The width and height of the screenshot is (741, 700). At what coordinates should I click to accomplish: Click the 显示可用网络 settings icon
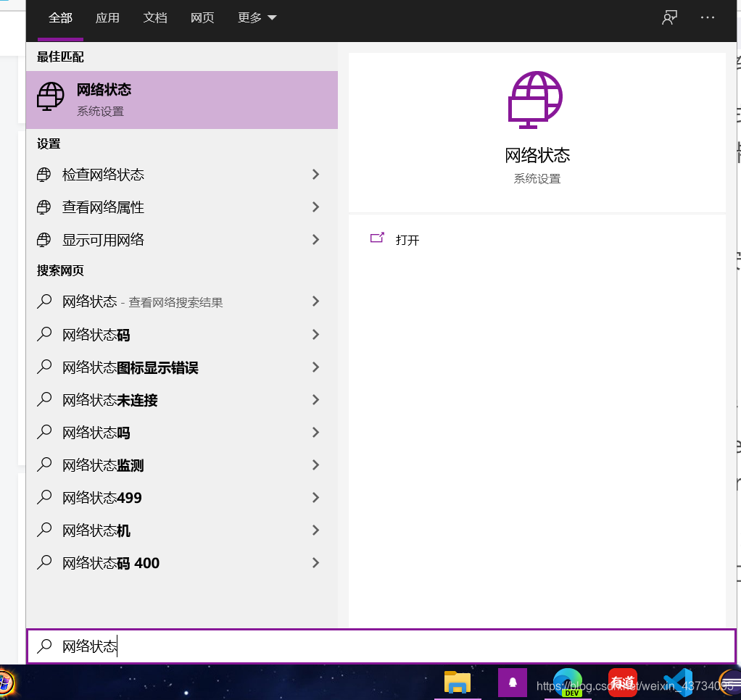[x=44, y=240]
